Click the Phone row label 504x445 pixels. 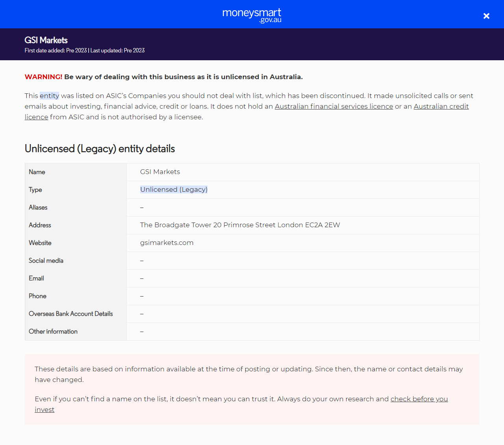coord(37,296)
